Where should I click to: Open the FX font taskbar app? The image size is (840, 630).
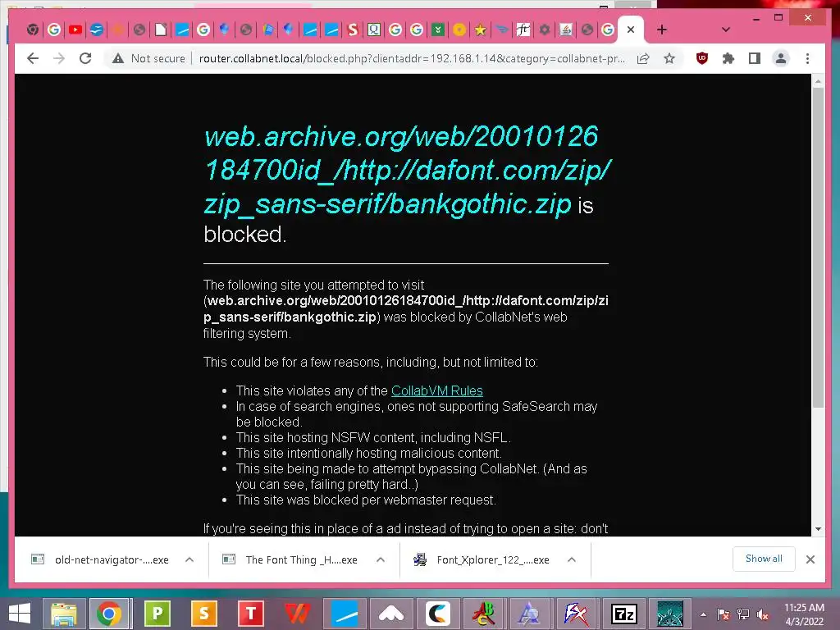coord(576,614)
